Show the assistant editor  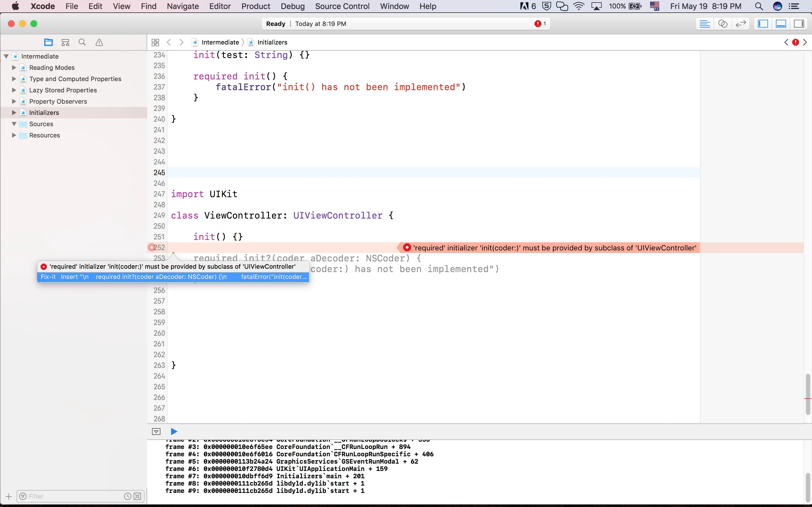click(722, 24)
